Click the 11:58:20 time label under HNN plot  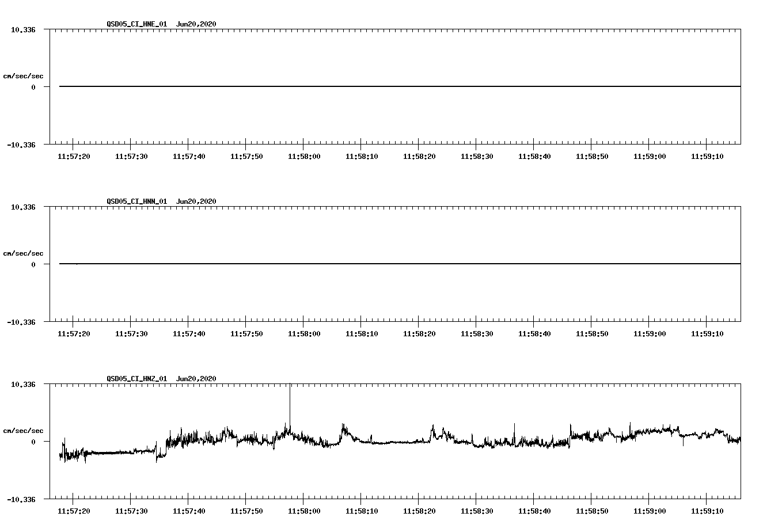[x=419, y=334]
